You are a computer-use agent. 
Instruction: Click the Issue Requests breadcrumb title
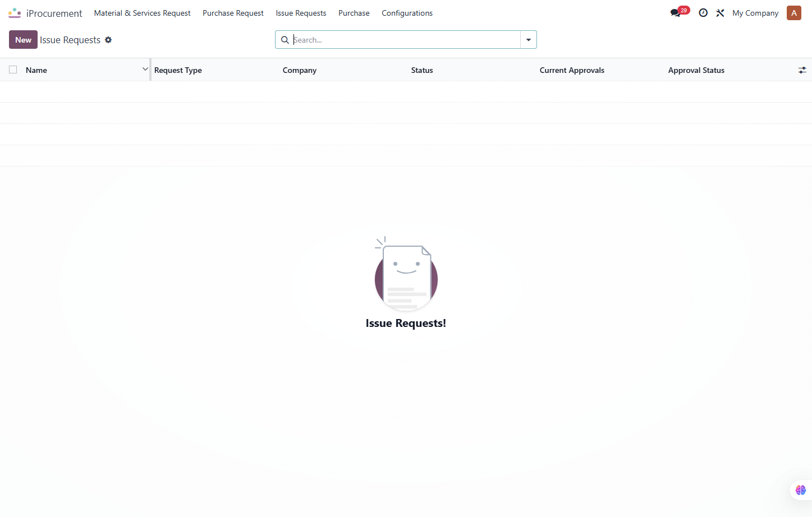click(x=70, y=40)
